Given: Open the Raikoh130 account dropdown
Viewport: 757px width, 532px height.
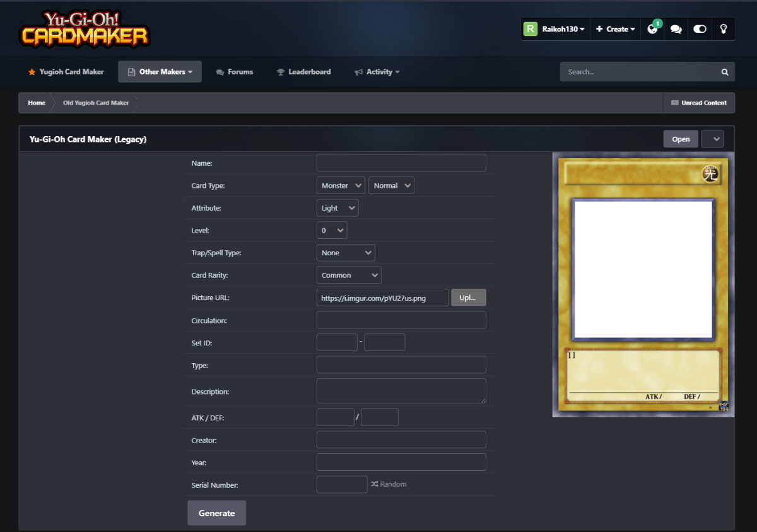Looking at the screenshot, I should [x=563, y=29].
